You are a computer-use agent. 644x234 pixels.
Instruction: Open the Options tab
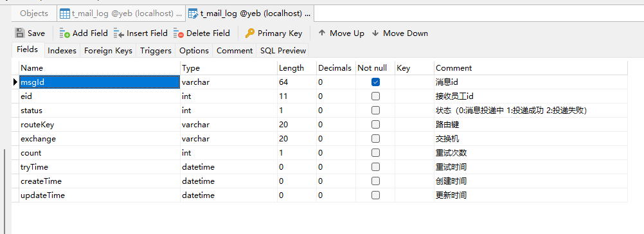194,51
